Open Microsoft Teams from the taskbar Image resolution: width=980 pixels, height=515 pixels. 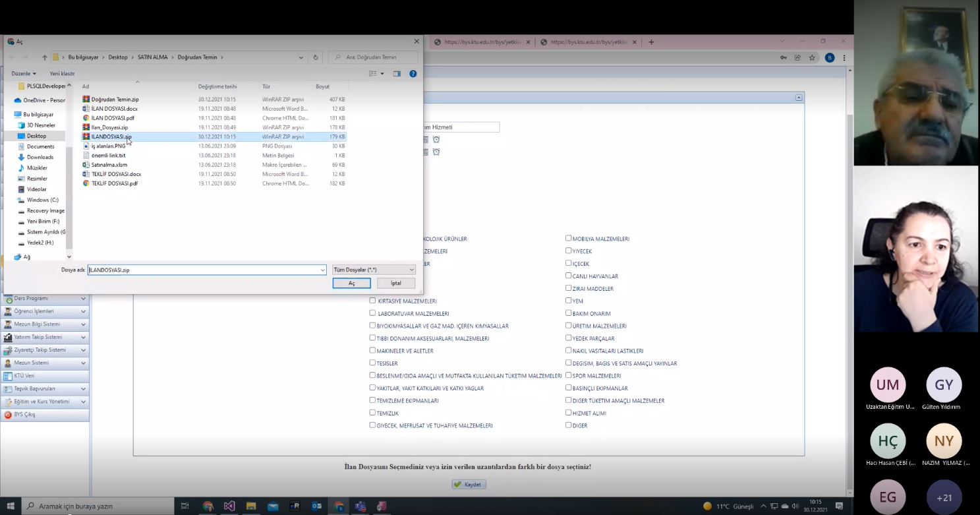click(360, 506)
